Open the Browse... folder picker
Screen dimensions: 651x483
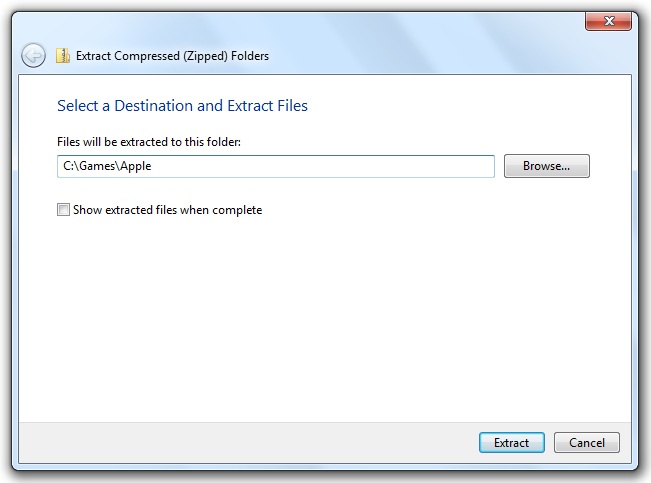(x=546, y=166)
